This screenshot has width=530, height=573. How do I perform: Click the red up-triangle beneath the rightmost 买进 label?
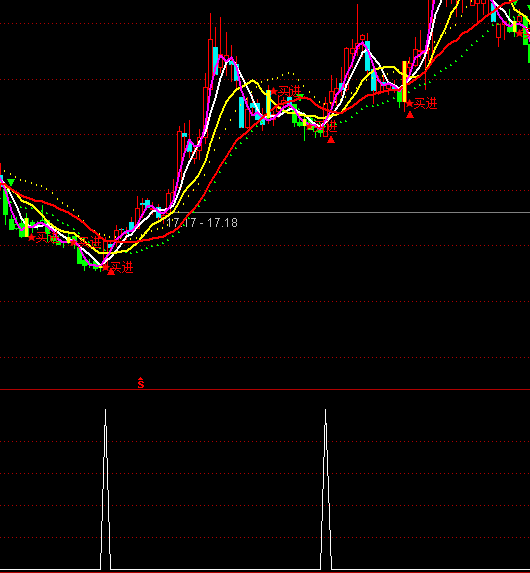pos(410,115)
